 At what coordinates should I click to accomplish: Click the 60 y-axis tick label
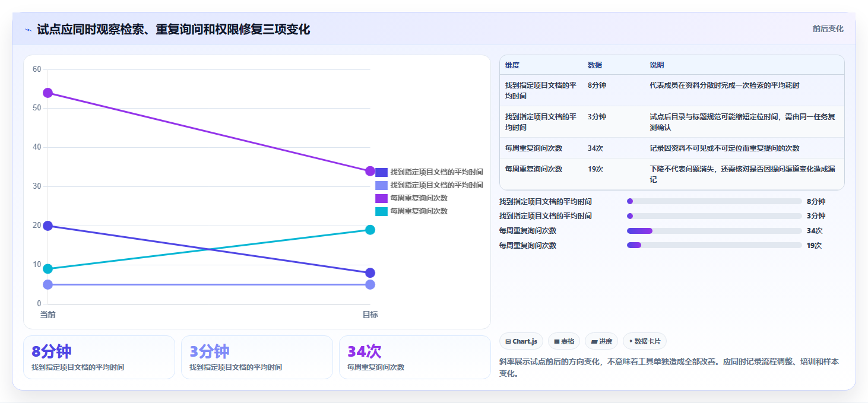point(37,69)
